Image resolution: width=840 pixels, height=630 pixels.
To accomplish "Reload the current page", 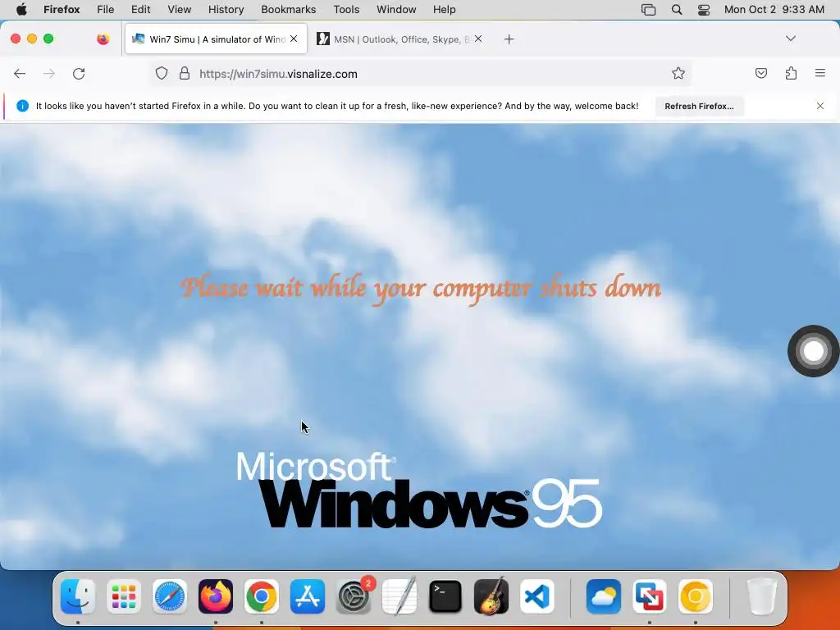I will click(79, 74).
